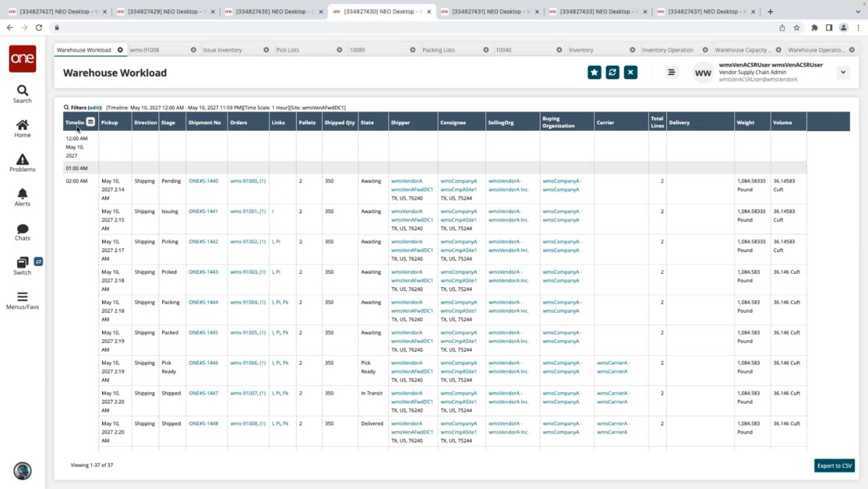This screenshot has height=489, width=868.
Task: Expand the user profile dropdown arrow
Action: [843, 73]
